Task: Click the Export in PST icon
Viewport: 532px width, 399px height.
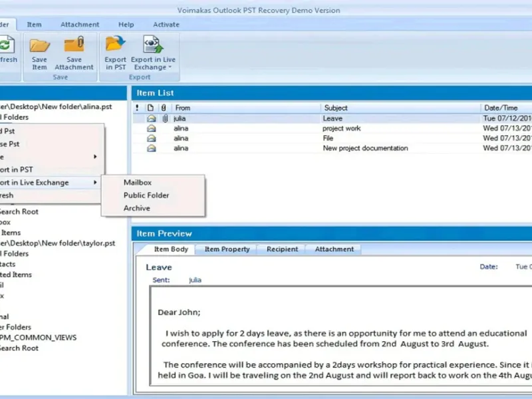Action: point(115,44)
